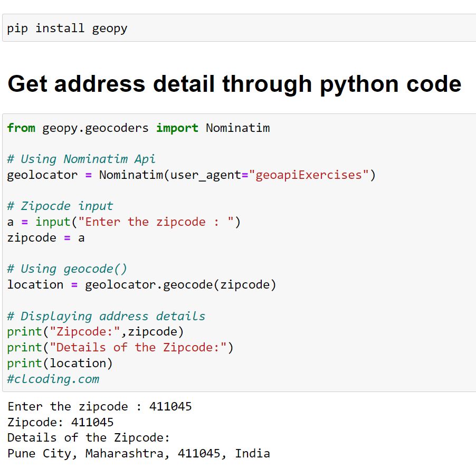The height and width of the screenshot is (468, 476).
Task: Click the 'Zipcode: 411045' output line
Action: pos(61,422)
